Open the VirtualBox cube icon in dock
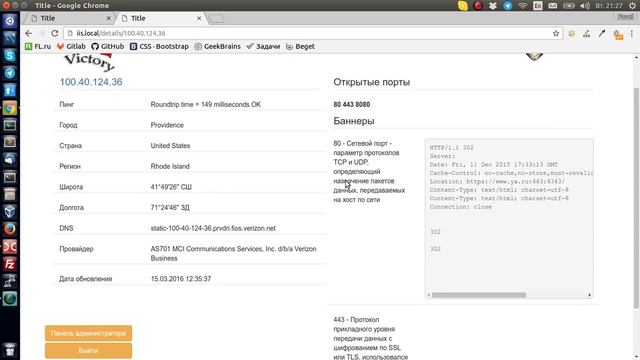This screenshot has width=640, height=360. pos(10,211)
